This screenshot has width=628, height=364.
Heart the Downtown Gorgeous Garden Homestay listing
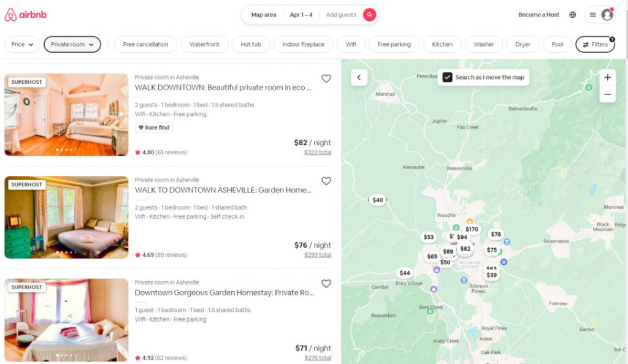[326, 283]
